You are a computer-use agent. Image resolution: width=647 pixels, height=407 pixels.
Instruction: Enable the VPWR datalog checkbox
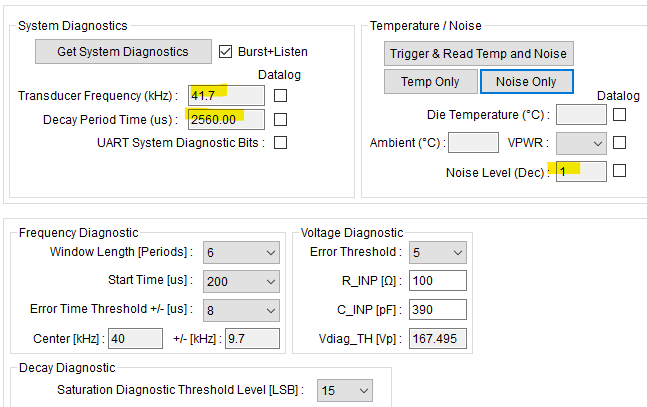(619, 143)
